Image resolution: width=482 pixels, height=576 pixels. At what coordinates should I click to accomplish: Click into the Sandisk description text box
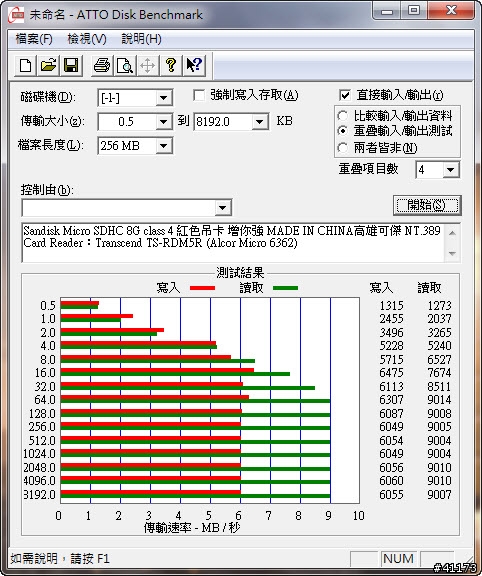[233, 242]
